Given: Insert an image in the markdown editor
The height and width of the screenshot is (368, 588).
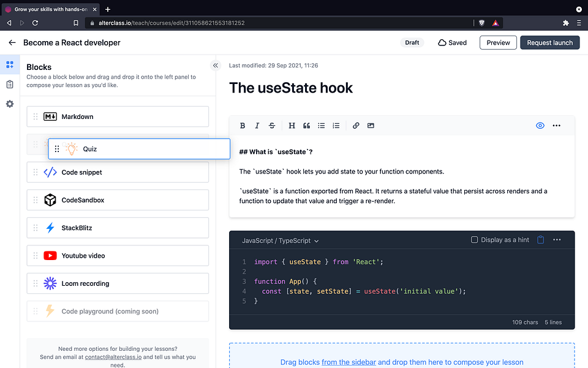Looking at the screenshot, I should (x=371, y=125).
